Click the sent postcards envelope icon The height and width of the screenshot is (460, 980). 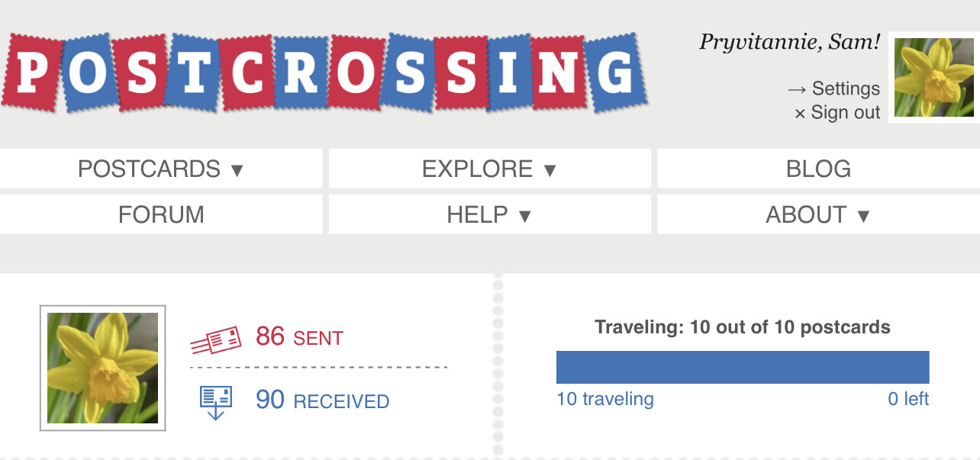tap(216, 339)
